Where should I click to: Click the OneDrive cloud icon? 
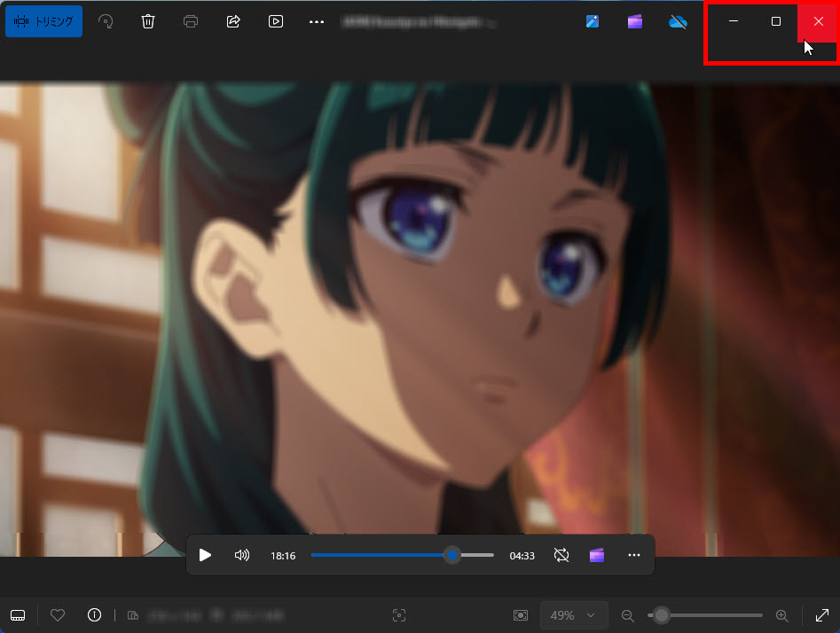(x=678, y=21)
